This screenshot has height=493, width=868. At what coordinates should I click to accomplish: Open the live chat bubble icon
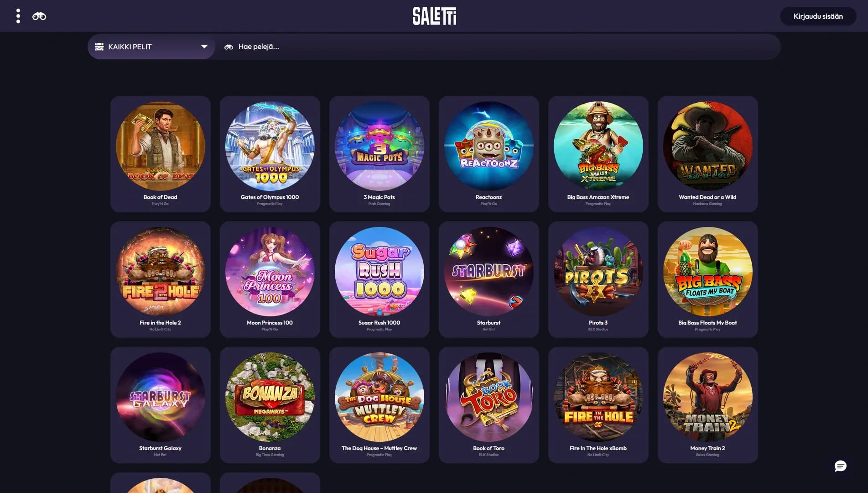pyautogui.click(x=840, y=466)
